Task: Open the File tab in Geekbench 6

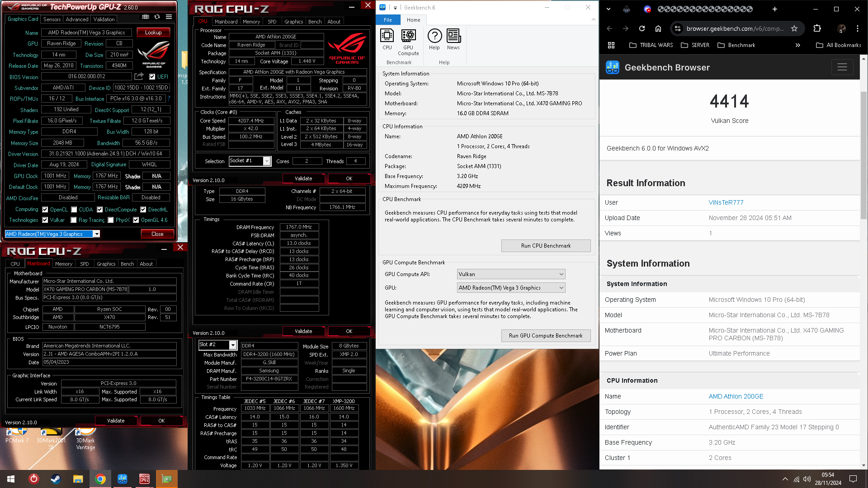Action: point(388,20)
